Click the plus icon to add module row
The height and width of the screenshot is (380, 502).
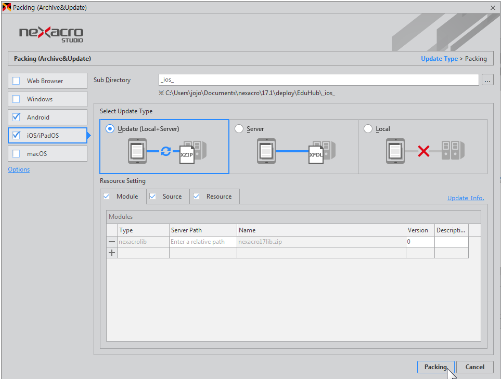click(x=112, y=253)
